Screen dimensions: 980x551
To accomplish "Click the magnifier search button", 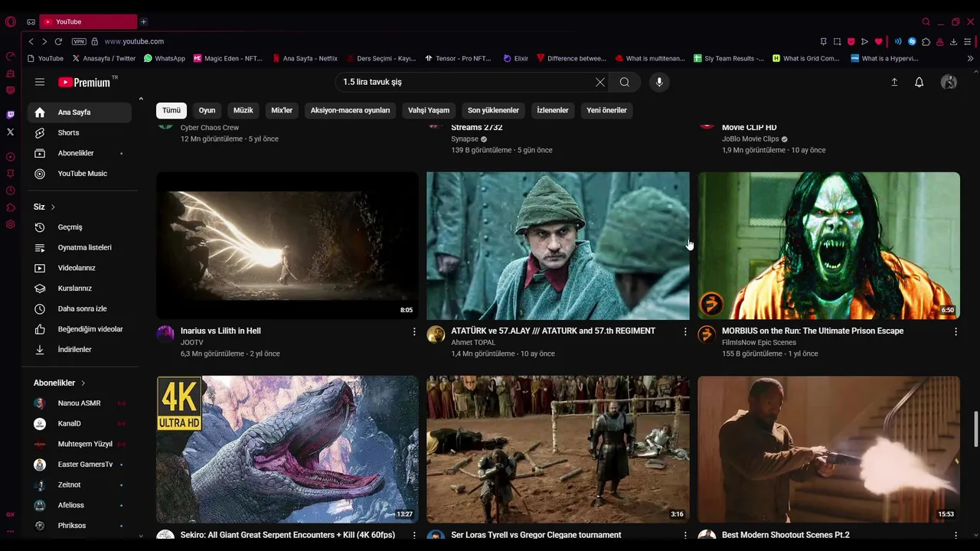I will 625,82.
